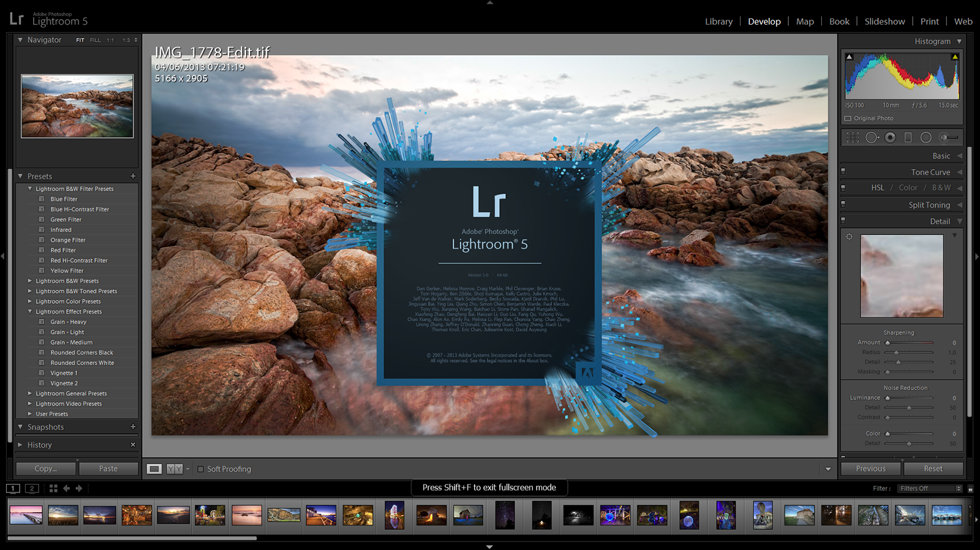Click the Copy... button
The width and height of the screenshot is (980, 550).
46,469
